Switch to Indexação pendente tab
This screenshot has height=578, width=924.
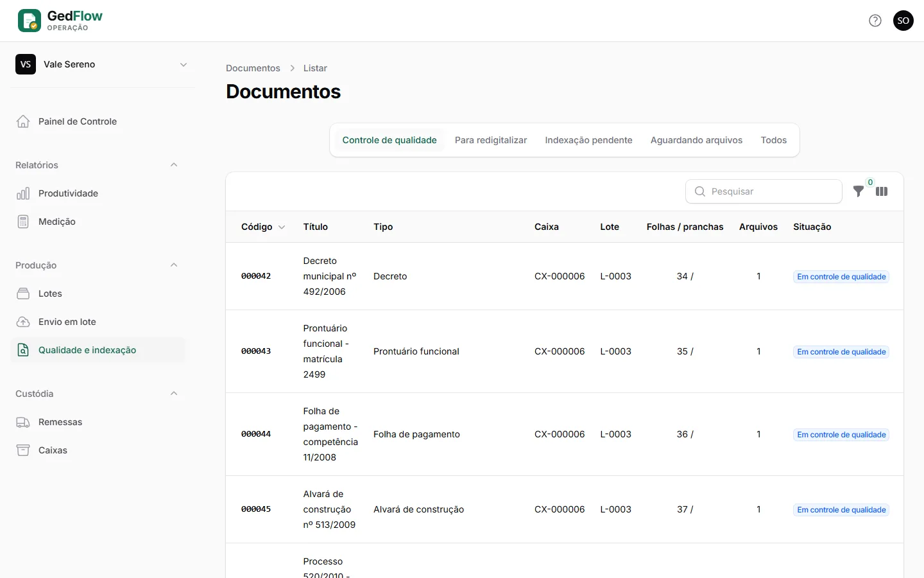click(588, 140)
